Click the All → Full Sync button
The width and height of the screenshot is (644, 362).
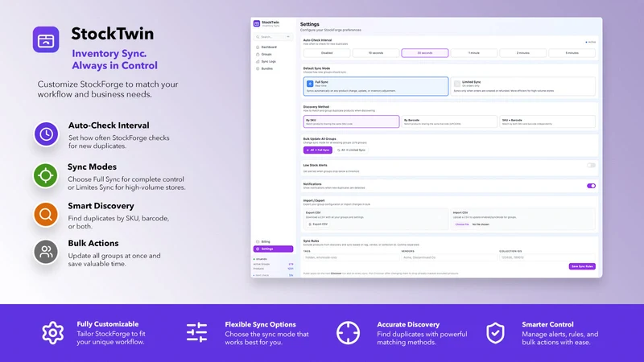(x=318, y=150)
